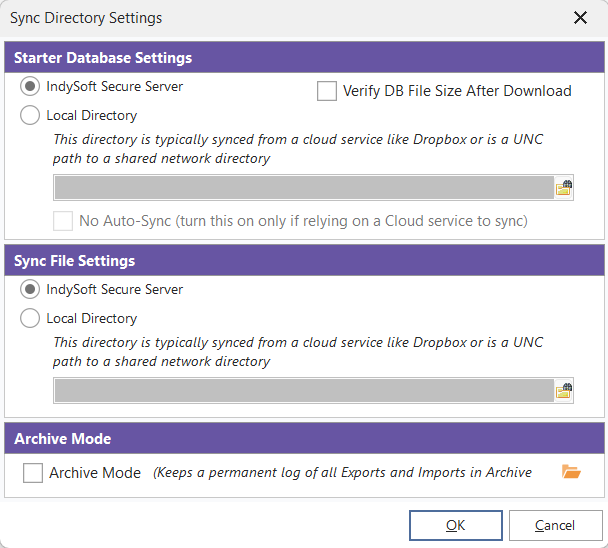Enable the Archive Mode checkbox
Screen dimensions: 608x548
pos(33,473)
